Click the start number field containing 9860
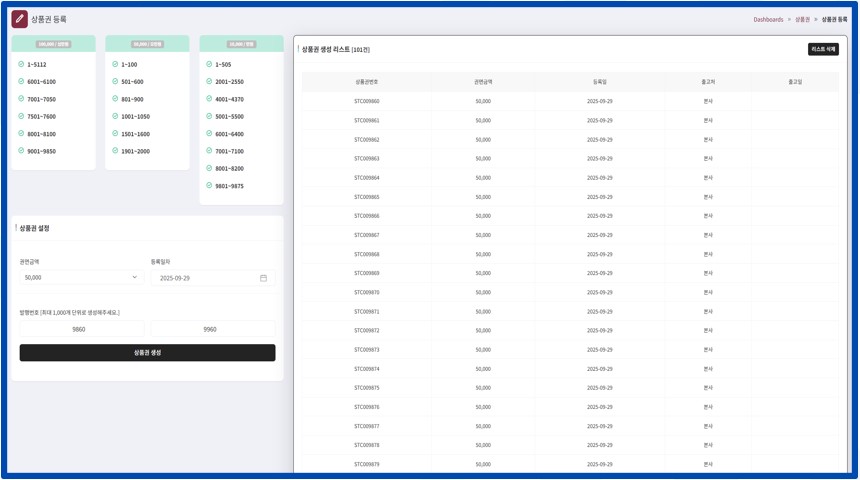The image size is (860, 480). click(81, 329)
